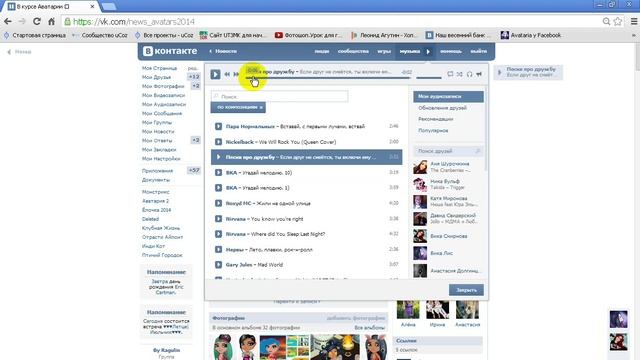Toggle the megaphone broadcast icon in the player
Screen dimensions: 640x360
click(479, 74)
